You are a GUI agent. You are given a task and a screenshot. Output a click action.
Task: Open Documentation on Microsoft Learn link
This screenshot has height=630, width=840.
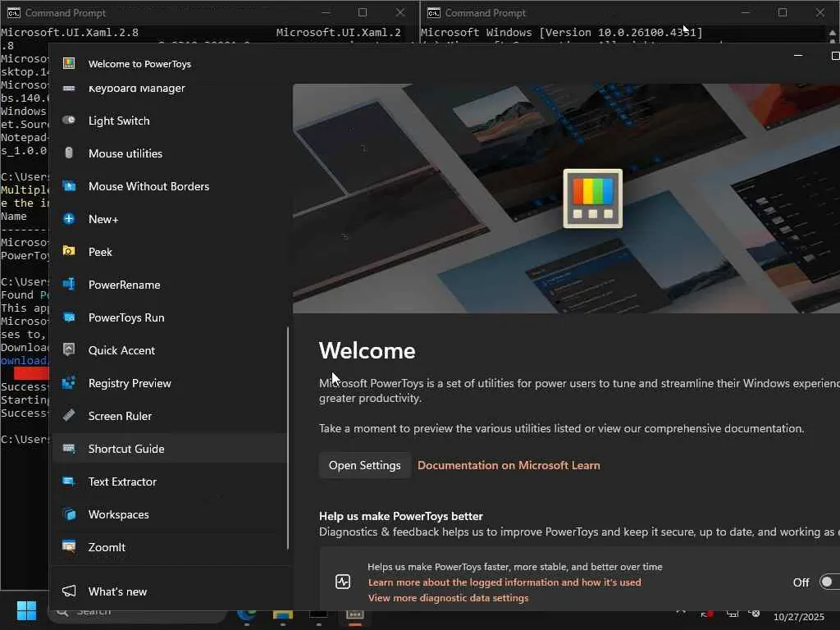tap(509, 465)
